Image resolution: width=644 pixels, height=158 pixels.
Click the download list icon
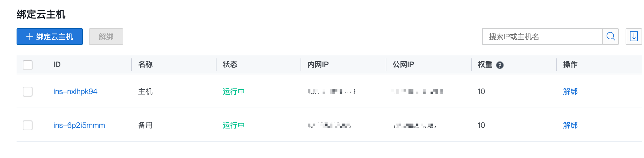pyautogui.click(x=634, y=37)
